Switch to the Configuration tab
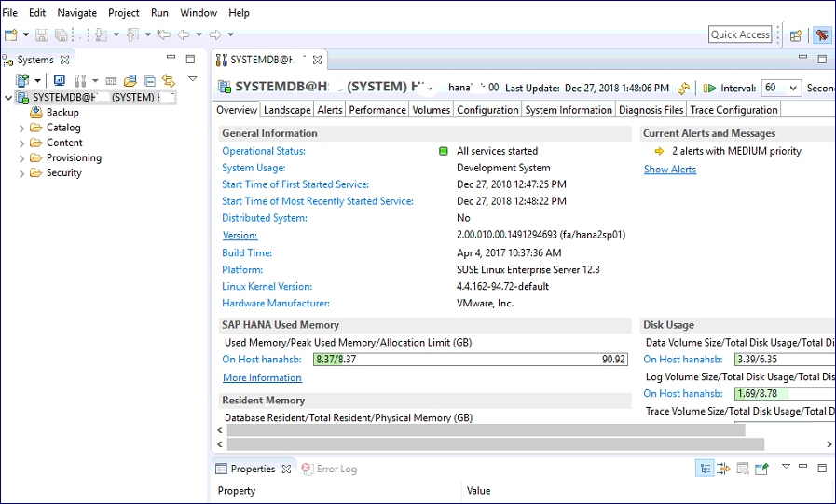 487,110
